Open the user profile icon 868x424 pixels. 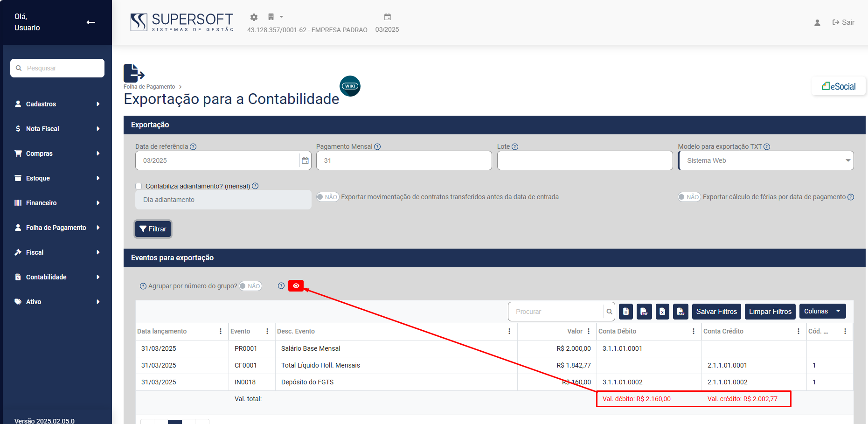(817, 22)
